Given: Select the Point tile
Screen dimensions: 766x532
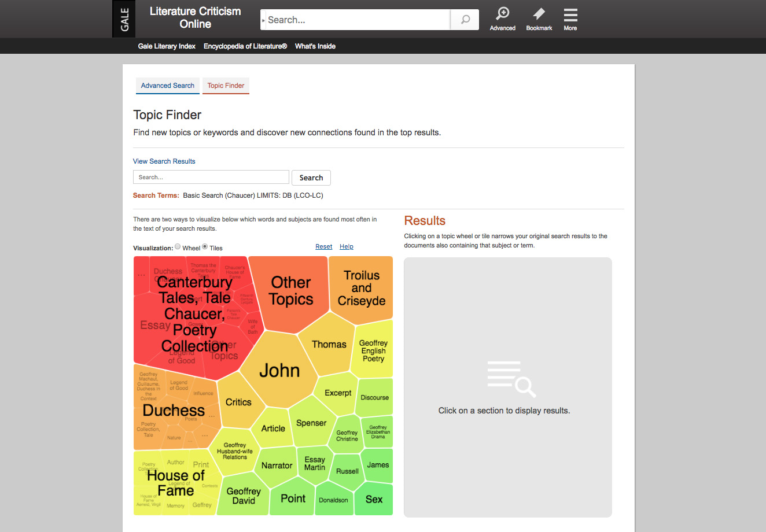Looking at the screenshot, I should click(x=293, y=498).
